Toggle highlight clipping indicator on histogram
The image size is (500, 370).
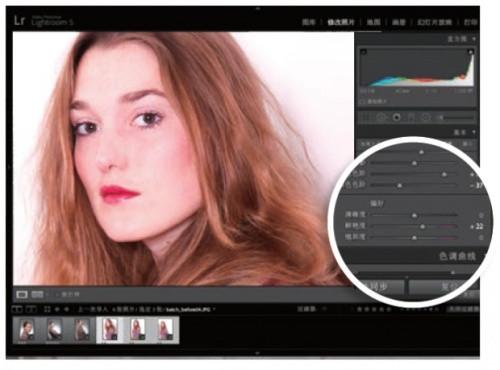pos(470,52)
